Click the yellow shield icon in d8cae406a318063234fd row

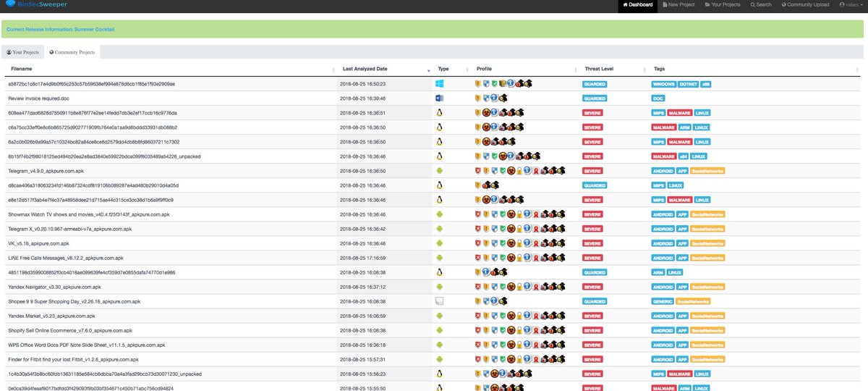point(478,185)
